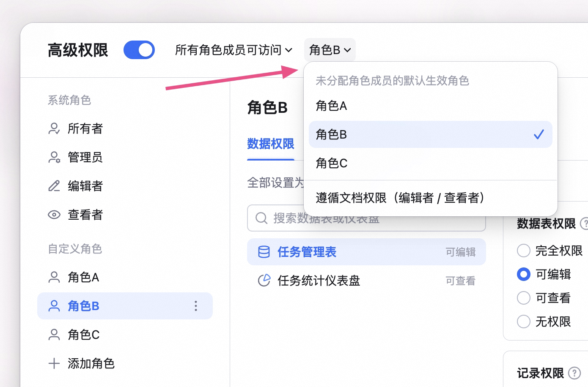This screenshot has width=588, height=387.
Task: Click the 查看者 eye icon
Action: click(54, 215)
